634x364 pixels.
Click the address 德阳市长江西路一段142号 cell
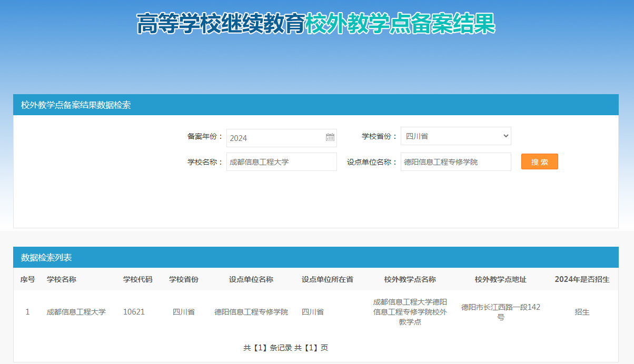click(x=500, y=312)
